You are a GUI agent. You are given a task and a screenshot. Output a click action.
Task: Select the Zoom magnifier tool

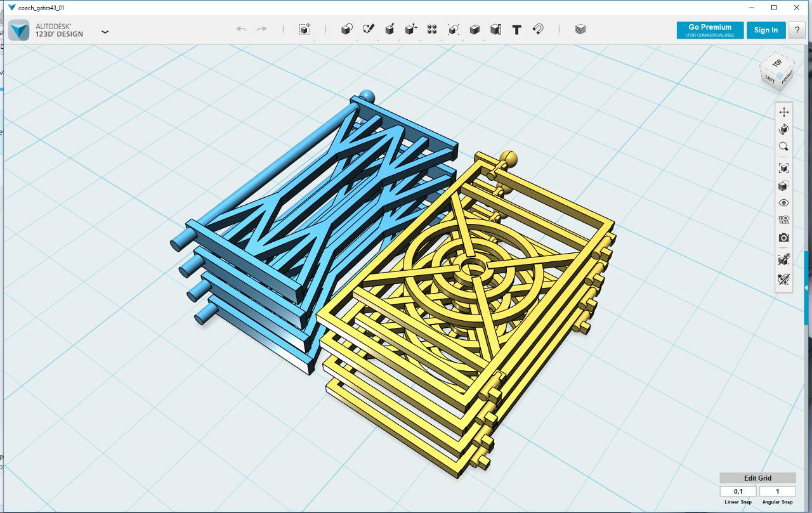tap(784, 146)
